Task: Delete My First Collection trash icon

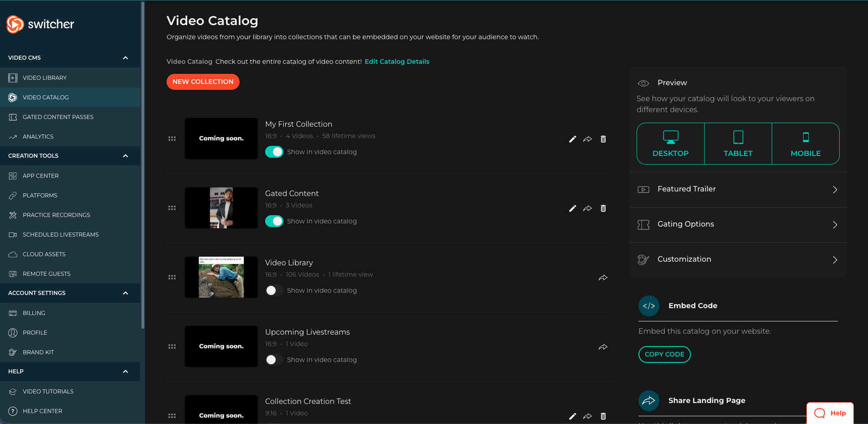Action: pyautogui.click(x=603, y=139)
